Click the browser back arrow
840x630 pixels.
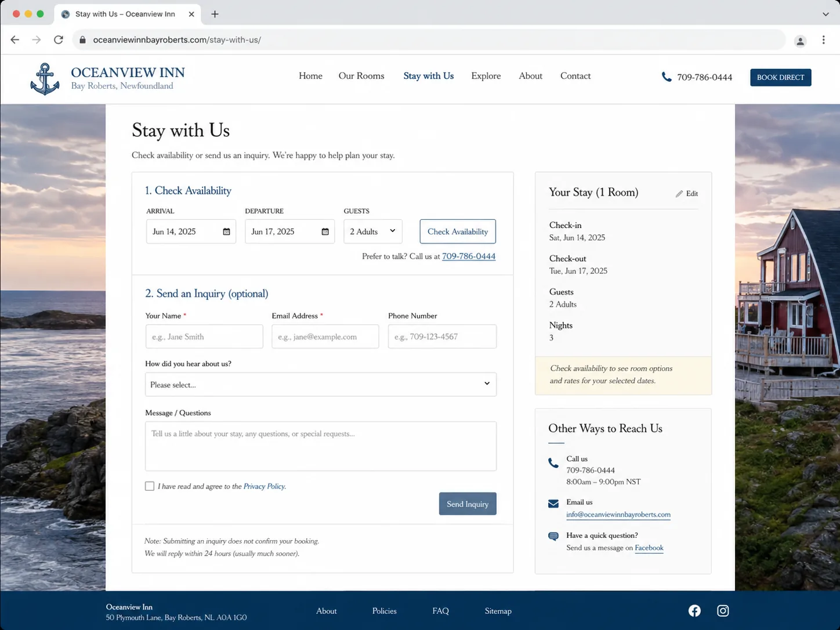pos(15,40)
